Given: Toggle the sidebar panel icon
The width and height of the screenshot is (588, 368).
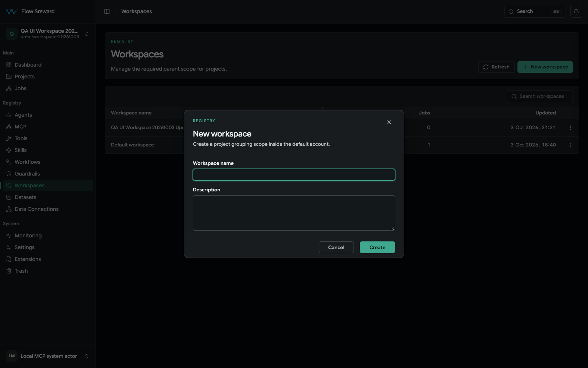Looking at the screenshot, I should click(x=107, y=11).
